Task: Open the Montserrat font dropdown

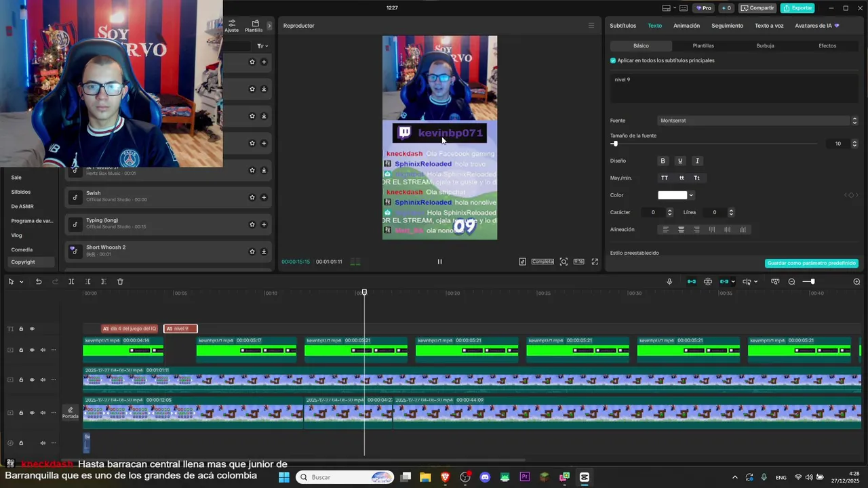Action: coord(758,121)
